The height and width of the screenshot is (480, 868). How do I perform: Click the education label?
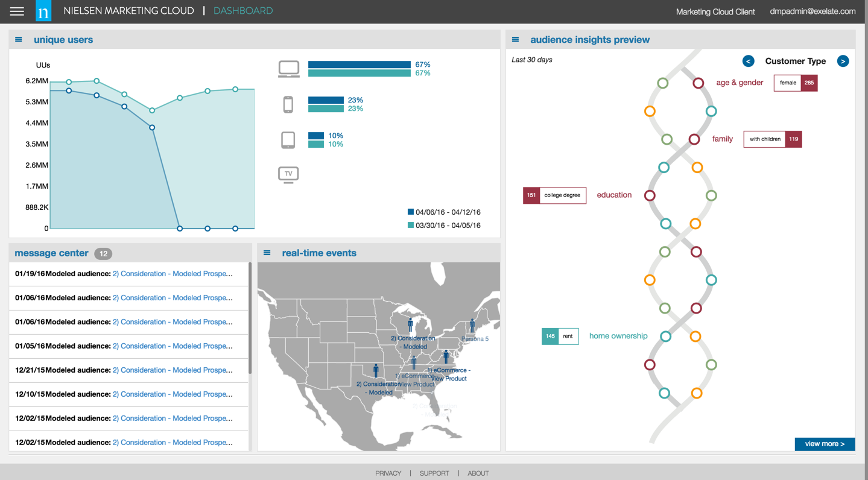click(614, 195)
